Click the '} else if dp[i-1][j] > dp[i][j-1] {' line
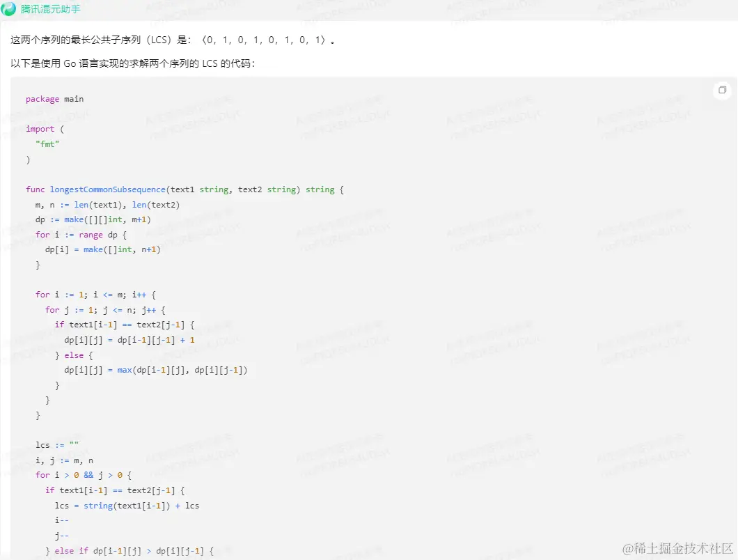This screenshot has height=560, width=738. (x=129, y=550)
